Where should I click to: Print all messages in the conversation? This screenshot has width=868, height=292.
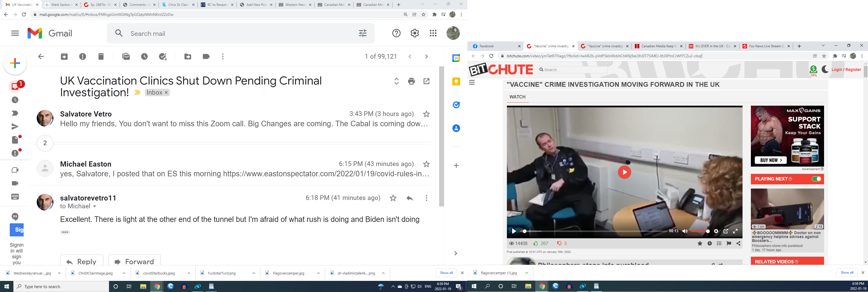pyautogui.click(x=411, y=81)
